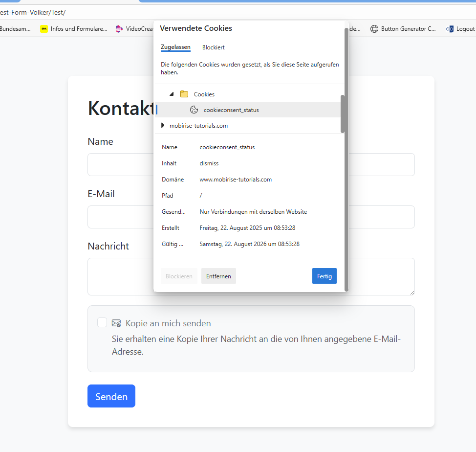Enable the Kopie an mich senden checkbox
Screen dimensions: 476x452
coord(102,322)
